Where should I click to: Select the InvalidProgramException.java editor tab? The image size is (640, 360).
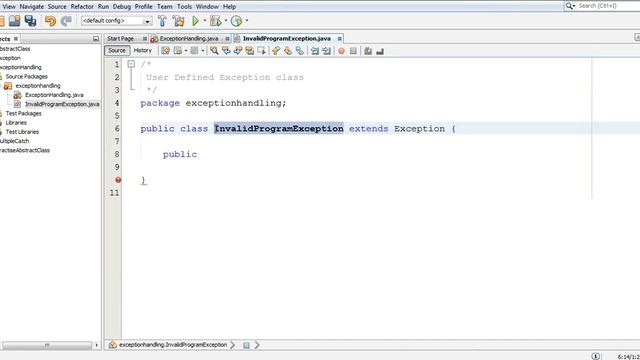(x=287, y=38)
